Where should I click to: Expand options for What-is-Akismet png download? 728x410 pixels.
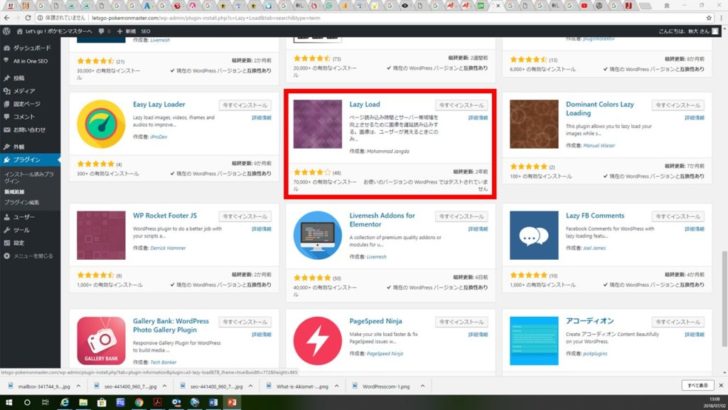tap(337, 386)
